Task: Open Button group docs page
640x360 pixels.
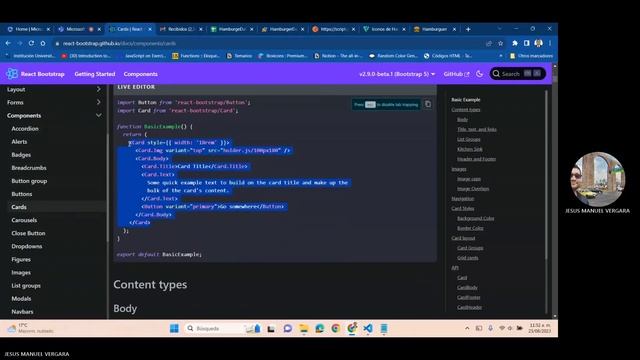Action: pyautogui.click(x=29, y=181)
